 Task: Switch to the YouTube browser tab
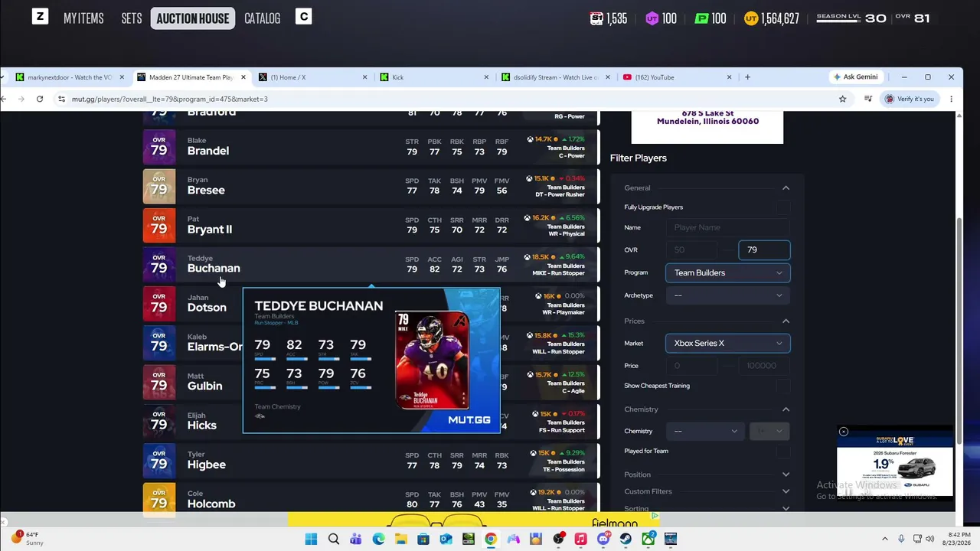tap(676, 77)
